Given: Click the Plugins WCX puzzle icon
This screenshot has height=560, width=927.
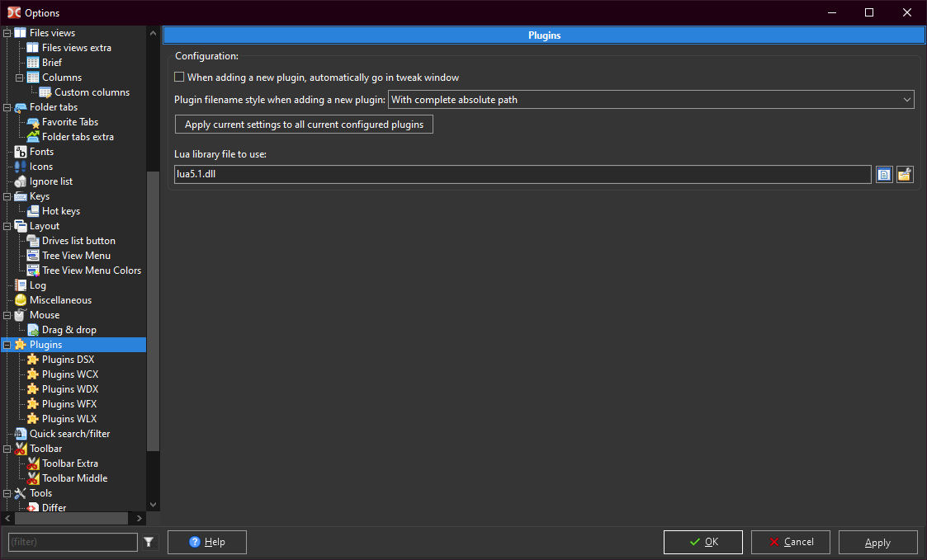Looking at the screenshot, I should 33,374.
